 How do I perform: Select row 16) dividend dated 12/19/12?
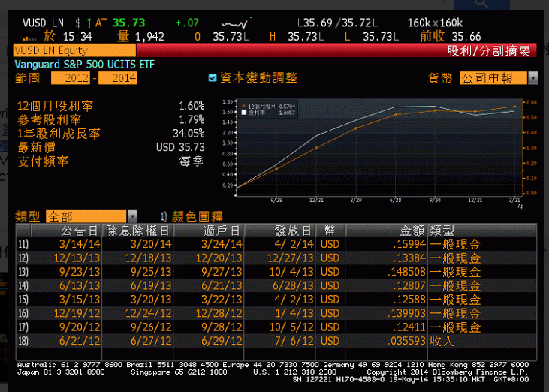coord(276,313)
